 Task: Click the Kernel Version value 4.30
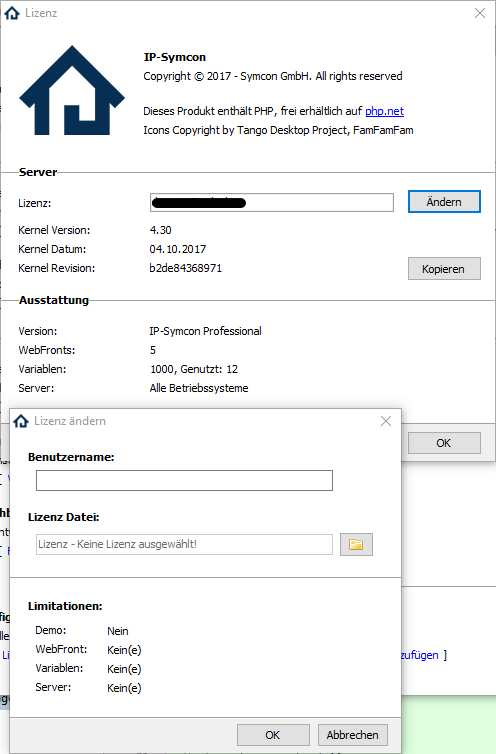[160, 230]
